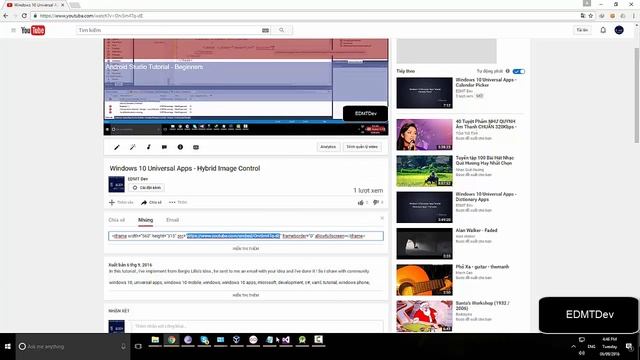Open the Thêm vào add-to menu

pyautogui.click(x=121, y=202)
